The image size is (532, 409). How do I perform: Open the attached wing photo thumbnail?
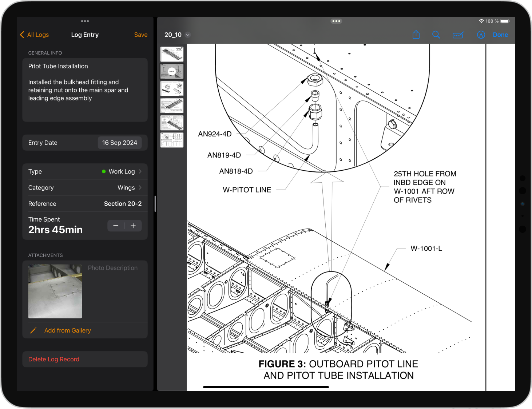click(55, 291)
